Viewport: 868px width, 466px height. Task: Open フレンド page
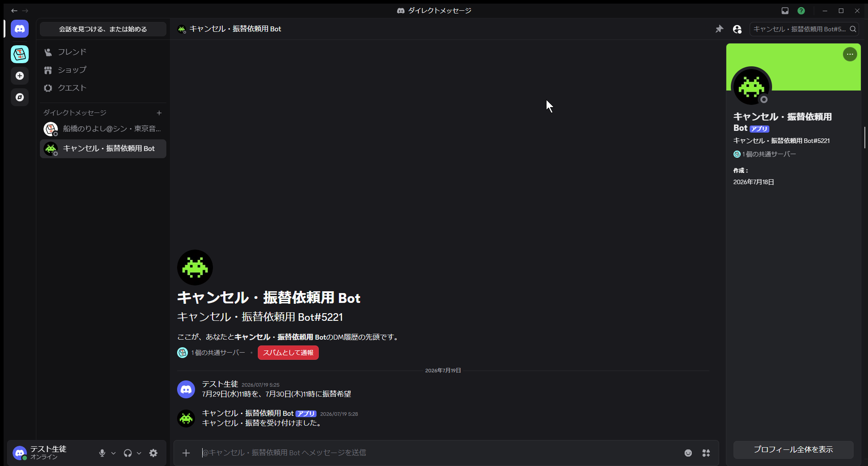pos(103,52)
